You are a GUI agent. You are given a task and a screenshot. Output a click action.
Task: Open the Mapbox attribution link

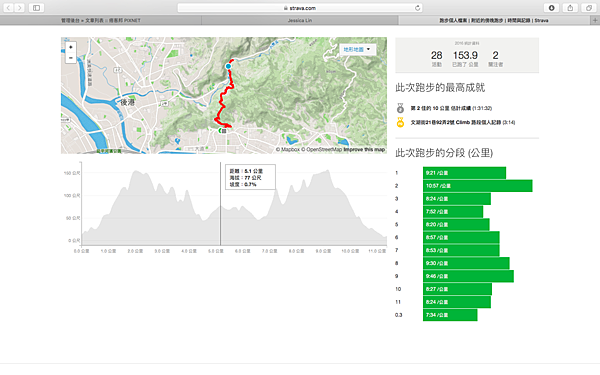[288, 149]
